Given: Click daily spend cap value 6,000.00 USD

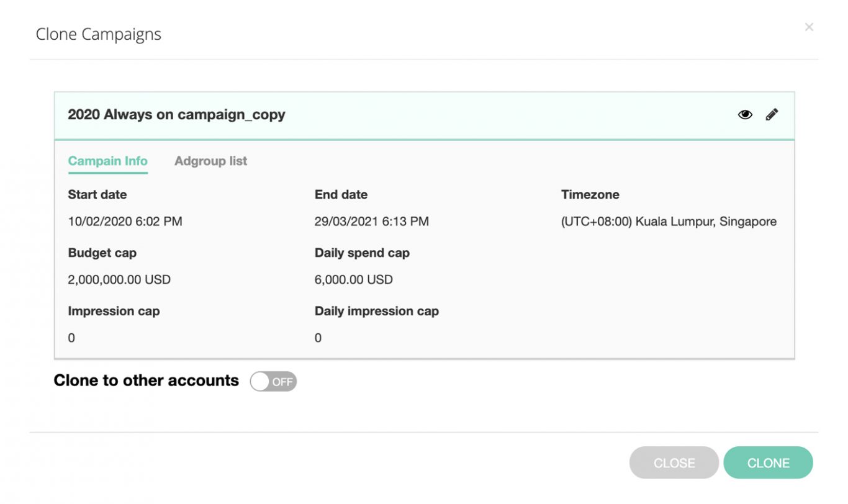Looking at the screenshot, I should click(354, 280).
